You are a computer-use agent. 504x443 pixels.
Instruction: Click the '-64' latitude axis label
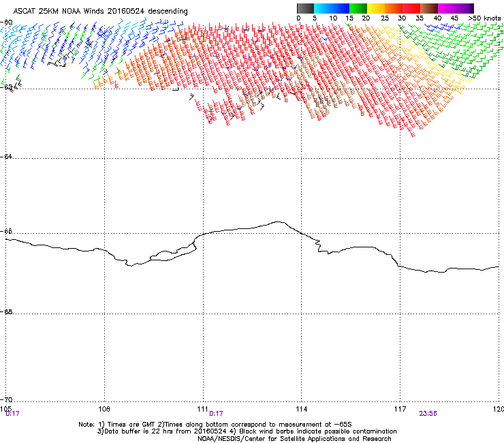(6, 156)
